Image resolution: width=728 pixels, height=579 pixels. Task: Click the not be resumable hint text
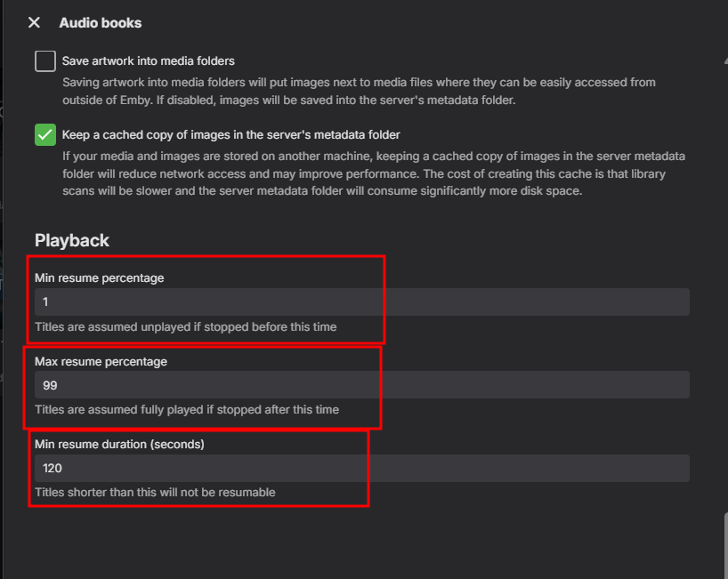tap(155, 492)
